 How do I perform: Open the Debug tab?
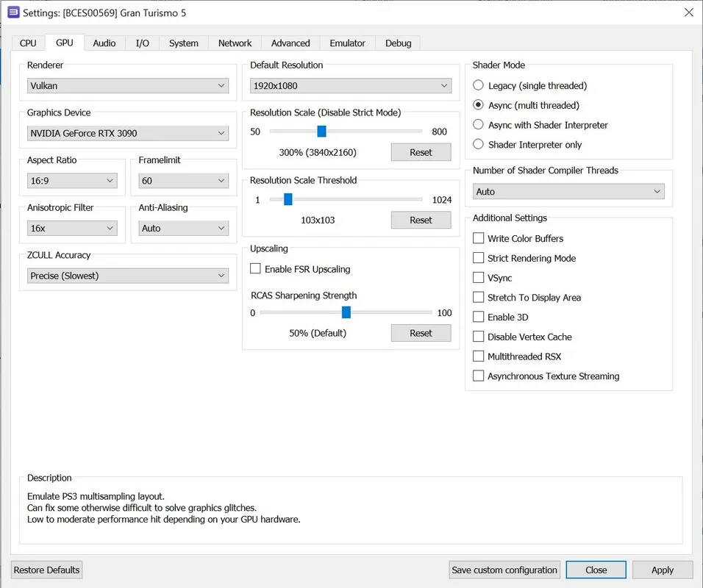click(x=398, y=43)
